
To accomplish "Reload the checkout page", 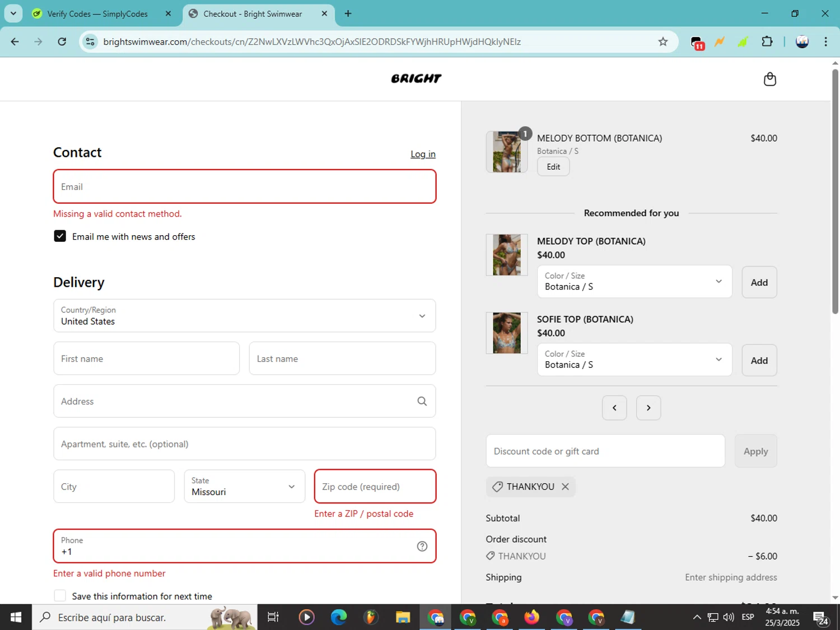I will pos(62,41).
